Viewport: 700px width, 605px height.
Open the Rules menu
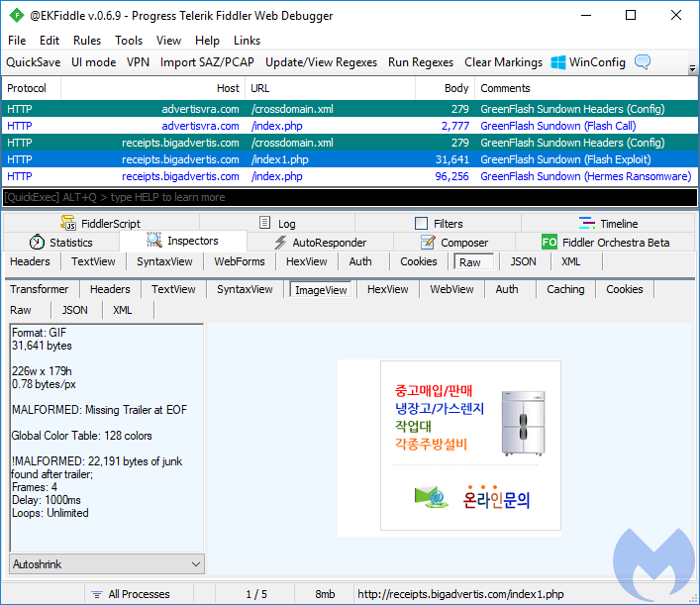click(87, 41)
